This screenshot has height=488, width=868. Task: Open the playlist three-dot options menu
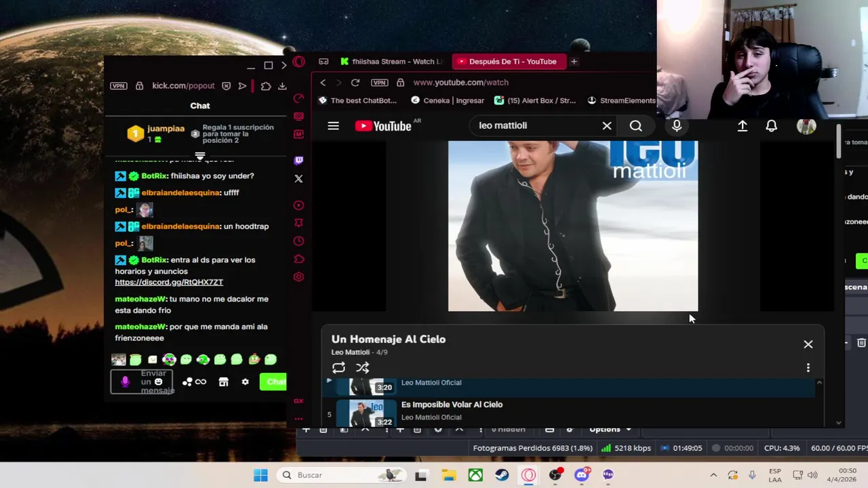(808, 367)
